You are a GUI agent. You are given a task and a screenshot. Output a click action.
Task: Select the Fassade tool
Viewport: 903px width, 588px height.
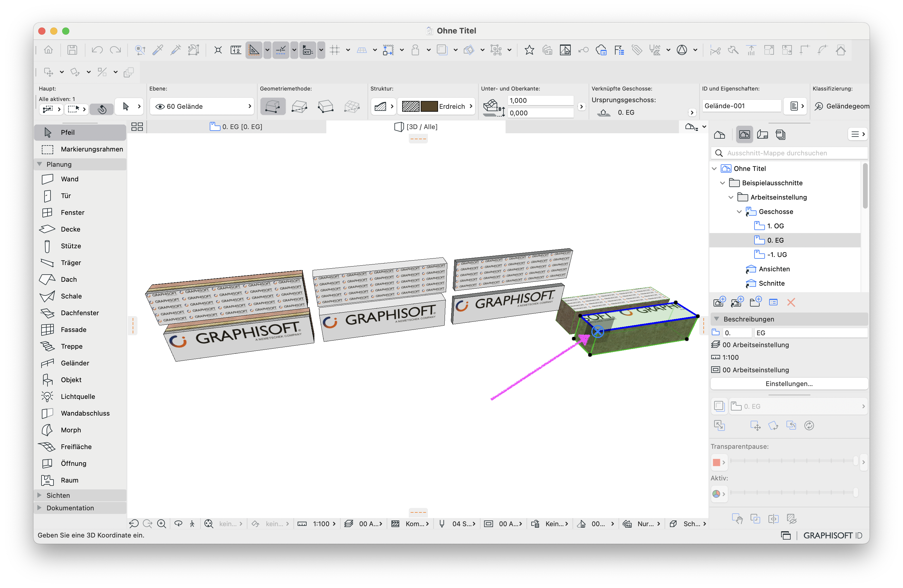(80, 330)
